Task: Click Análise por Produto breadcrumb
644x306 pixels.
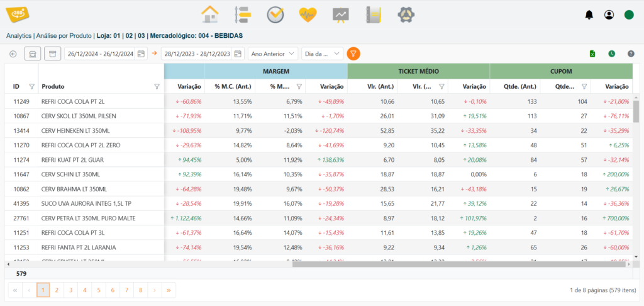Action: (64, 36)
